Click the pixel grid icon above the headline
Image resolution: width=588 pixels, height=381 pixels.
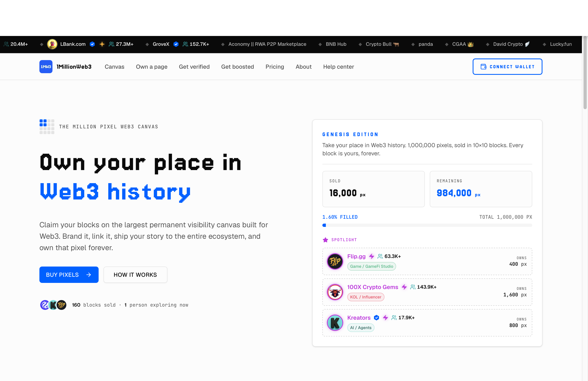[x=47, y=127]
